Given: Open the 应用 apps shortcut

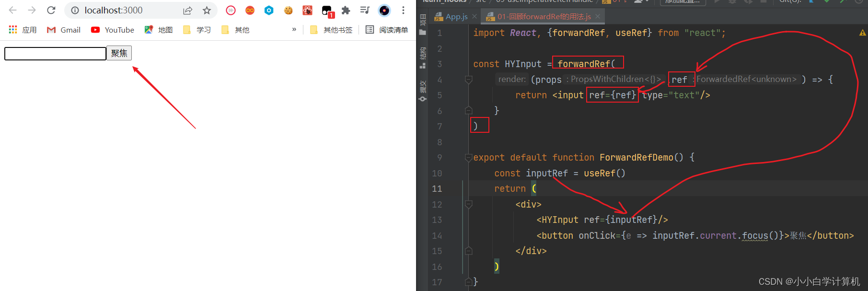Looking at the screenshot, I should click(23, 30).
